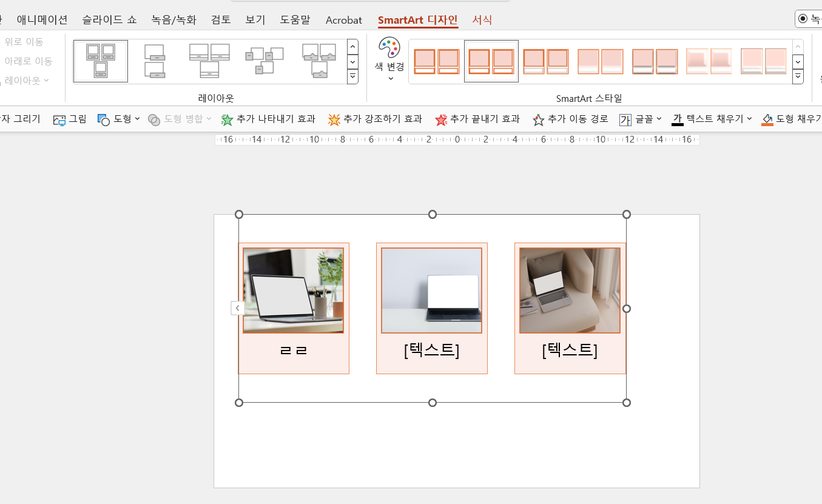Click the 텍스트 채우기 text fill icon

click(678, 119)
